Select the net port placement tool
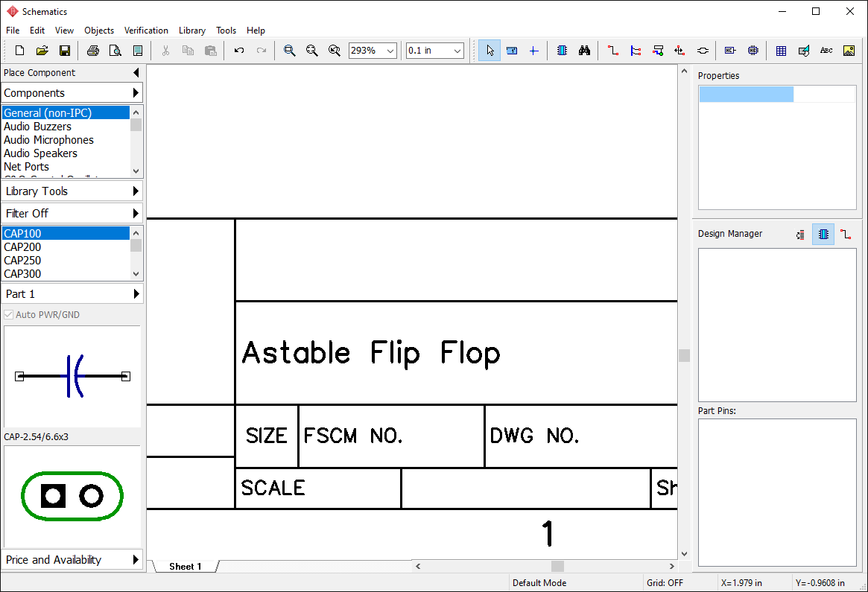Screen dimensions: 868x592 pos(679,51)
